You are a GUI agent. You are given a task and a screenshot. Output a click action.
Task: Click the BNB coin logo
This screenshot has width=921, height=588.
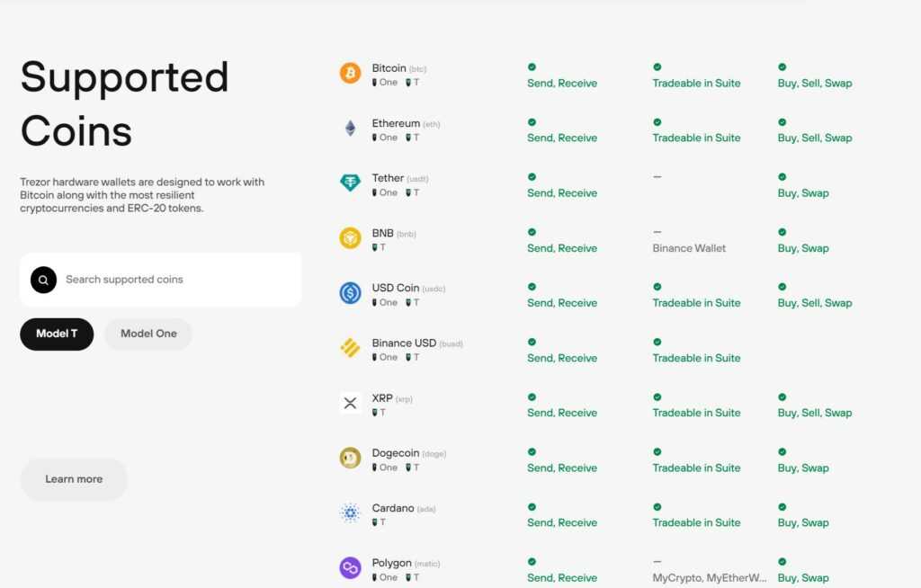click(351, 238)
